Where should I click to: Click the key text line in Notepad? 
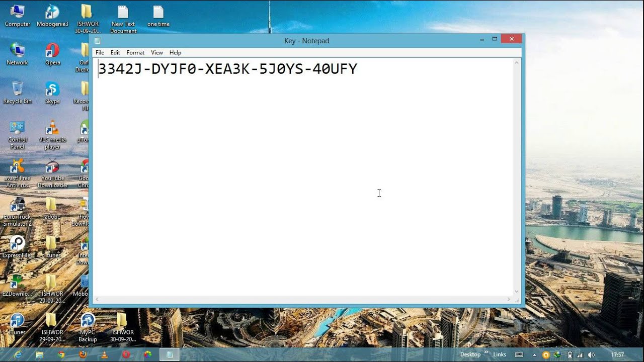227,69
